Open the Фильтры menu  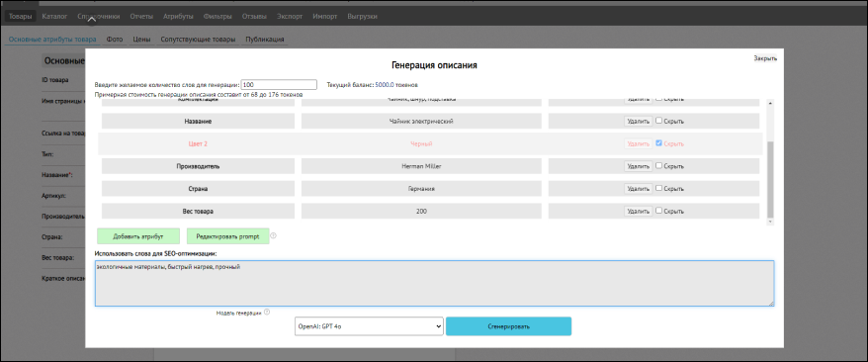click(x=217, y=17)
